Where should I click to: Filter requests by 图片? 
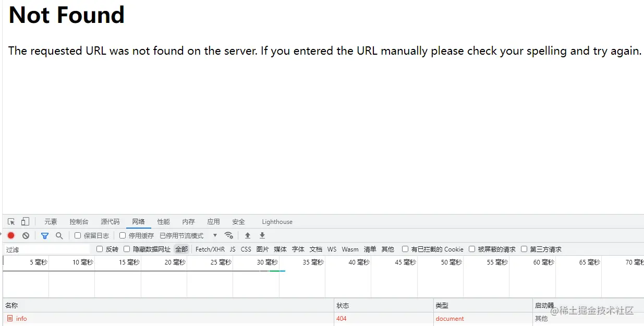(x=263, y=249)
